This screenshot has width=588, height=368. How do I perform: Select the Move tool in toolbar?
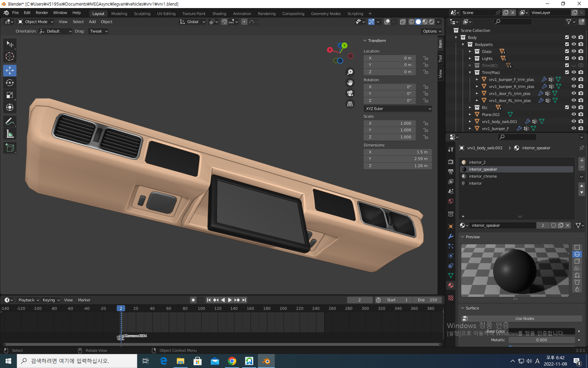(x=10, y=70)
